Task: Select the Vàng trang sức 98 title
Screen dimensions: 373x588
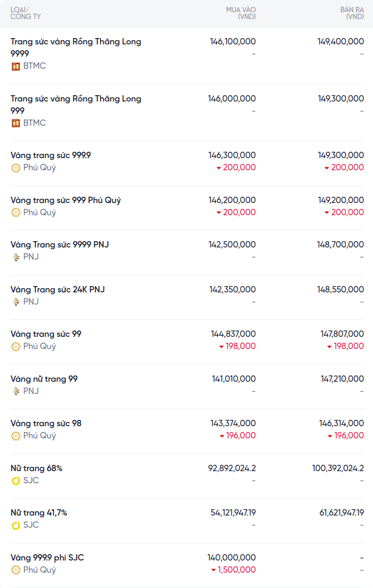Action: click(x=46, y=424)
